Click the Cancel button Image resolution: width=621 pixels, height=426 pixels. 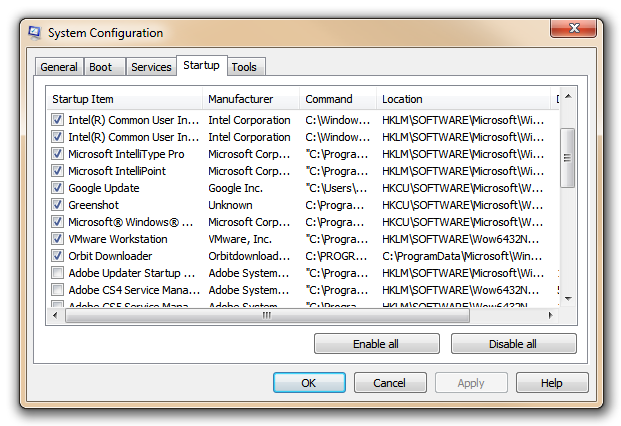(390, 382)
